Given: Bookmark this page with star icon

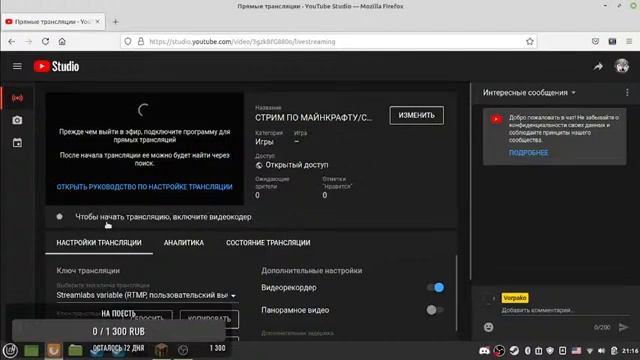Looking at the screenshot, I should point(529,42).
